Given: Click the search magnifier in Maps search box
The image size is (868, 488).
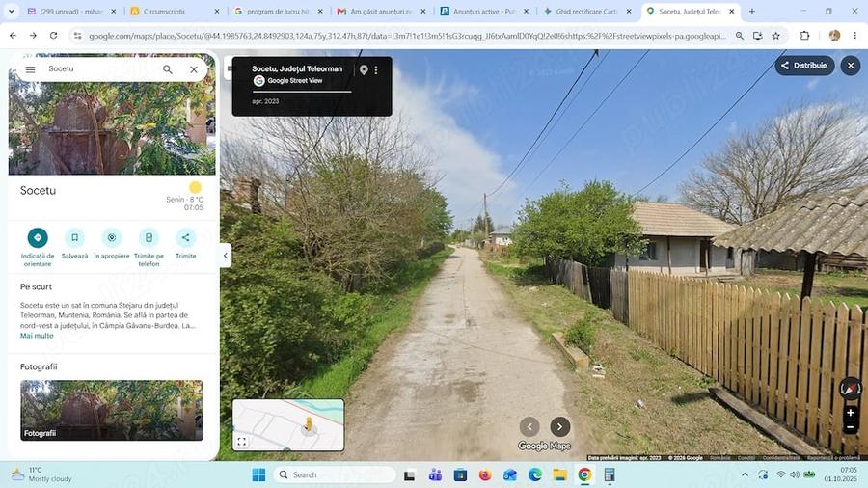Looking at the screenshot, I should tap(167, 69).
